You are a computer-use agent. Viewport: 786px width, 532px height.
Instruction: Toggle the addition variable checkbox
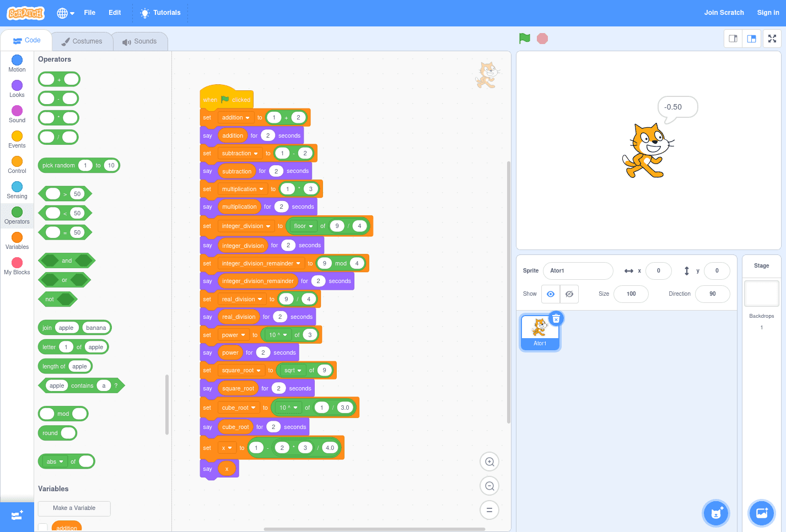(x=43, y=528)
